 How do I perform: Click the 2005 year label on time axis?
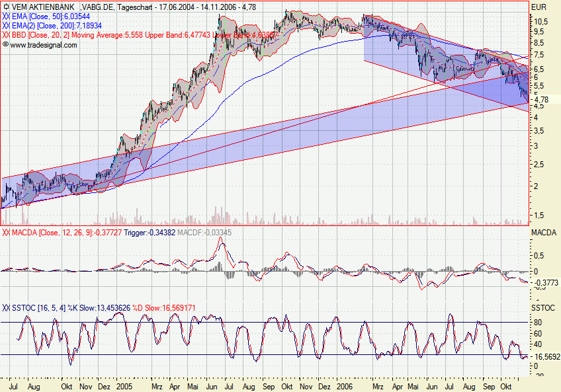[x=124, y=387]
